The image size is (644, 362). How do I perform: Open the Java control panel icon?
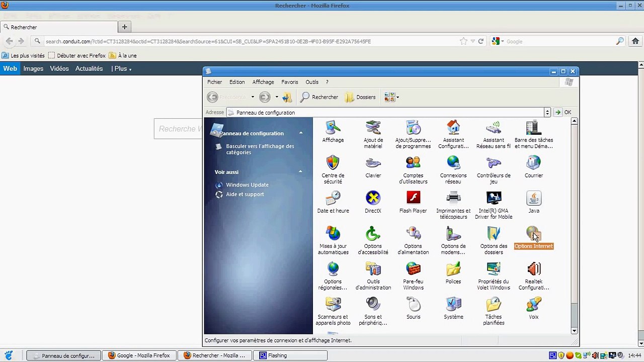(x=534, y=202)
